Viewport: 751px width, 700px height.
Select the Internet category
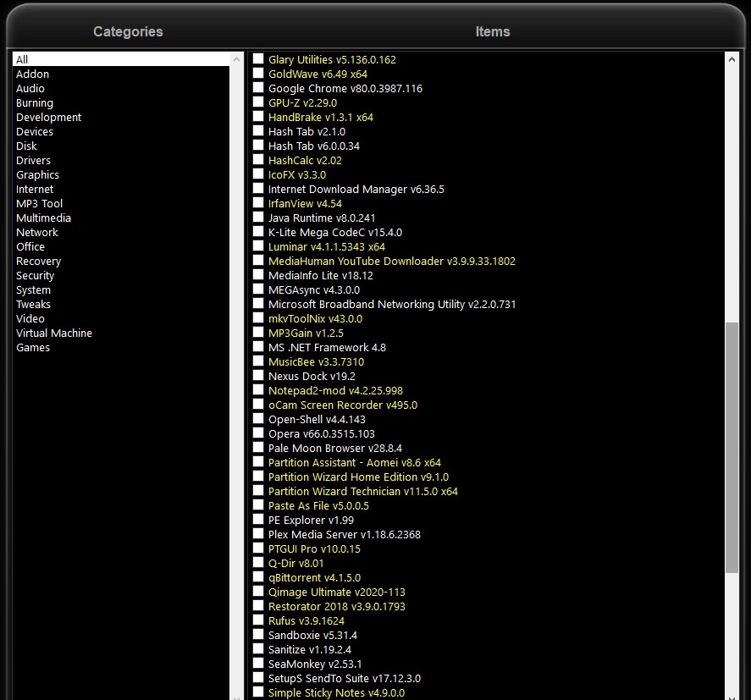pyautogui.click(x=35, y=189)
